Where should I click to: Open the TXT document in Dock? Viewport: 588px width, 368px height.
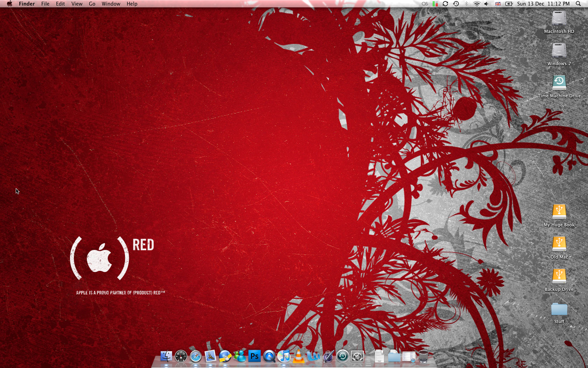(x=379, y=356)
